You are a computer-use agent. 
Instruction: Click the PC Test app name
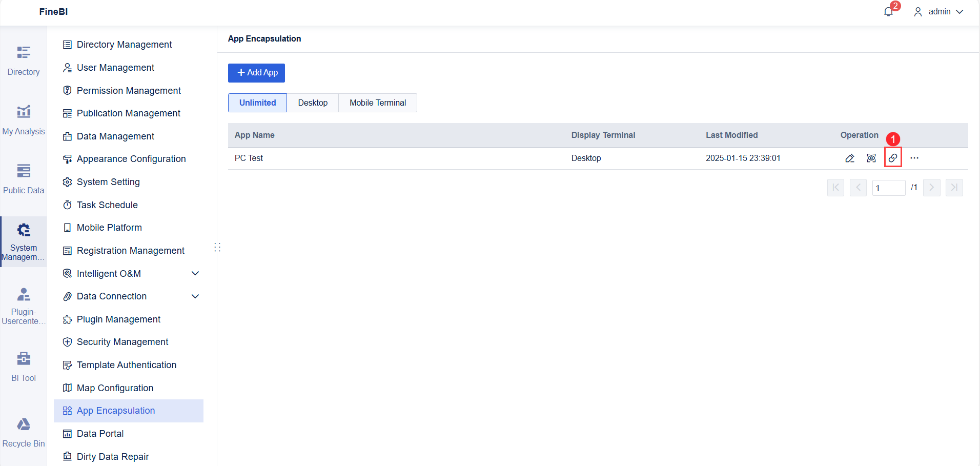click(x=249, y=158)
